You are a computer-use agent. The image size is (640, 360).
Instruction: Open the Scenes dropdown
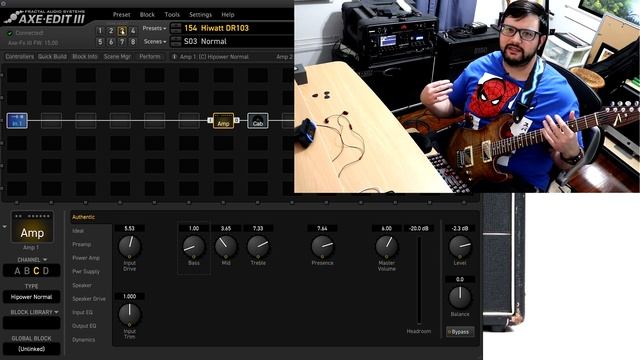[155, 42]
